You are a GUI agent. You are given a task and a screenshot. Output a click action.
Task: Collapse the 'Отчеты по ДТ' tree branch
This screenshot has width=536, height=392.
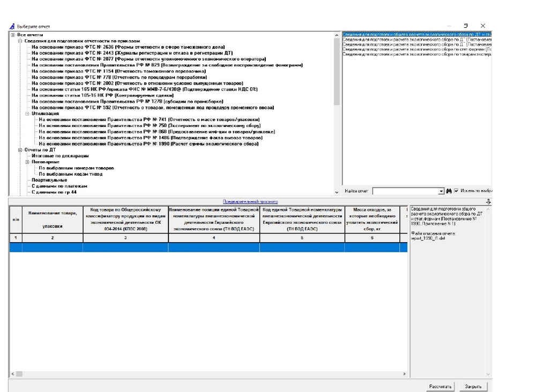point(20,150)
